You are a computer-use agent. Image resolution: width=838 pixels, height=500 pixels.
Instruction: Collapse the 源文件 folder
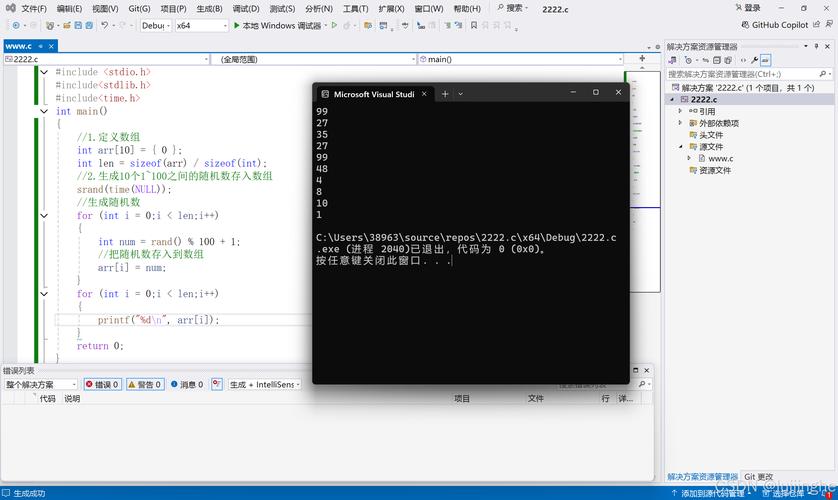[x=680, y=146]
